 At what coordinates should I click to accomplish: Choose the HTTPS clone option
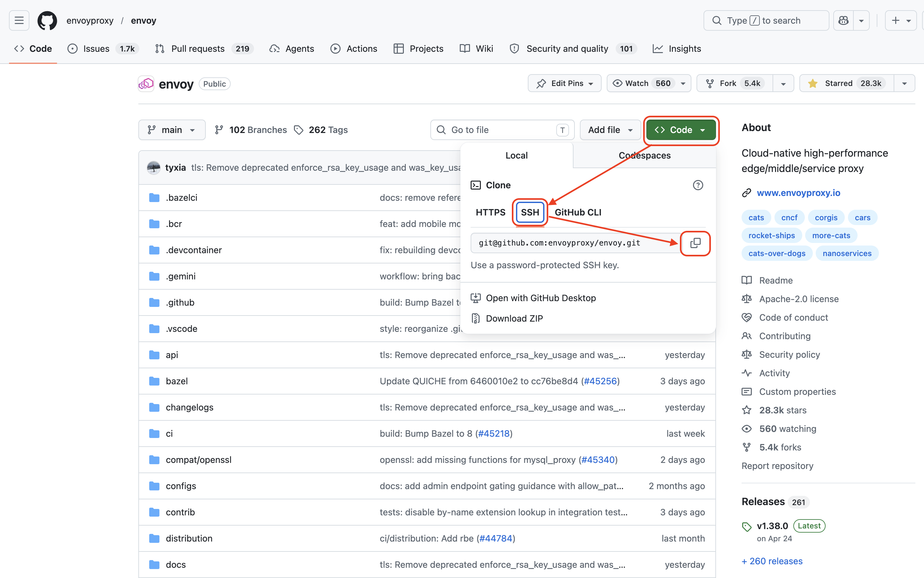pos(490,212)
